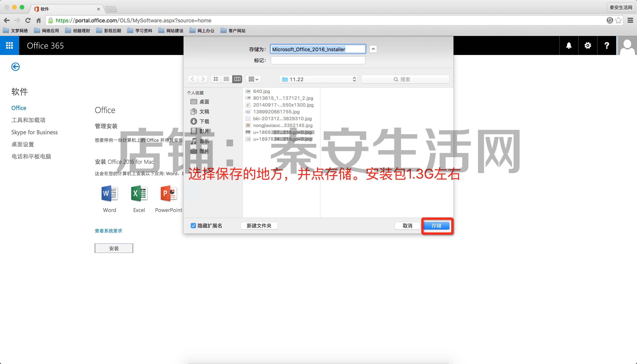
Task: Click the browser forward arrow
Action: tap(17, 20)
